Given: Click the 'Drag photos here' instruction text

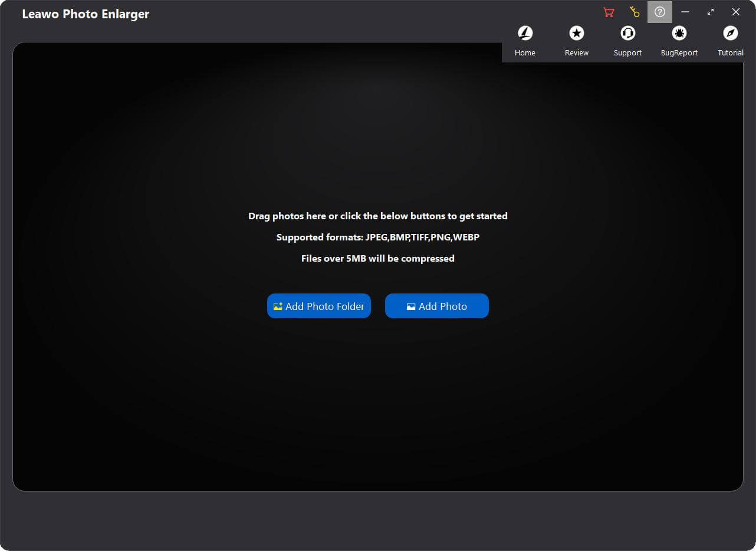Looking at the screenshot, I should point(378,216).
